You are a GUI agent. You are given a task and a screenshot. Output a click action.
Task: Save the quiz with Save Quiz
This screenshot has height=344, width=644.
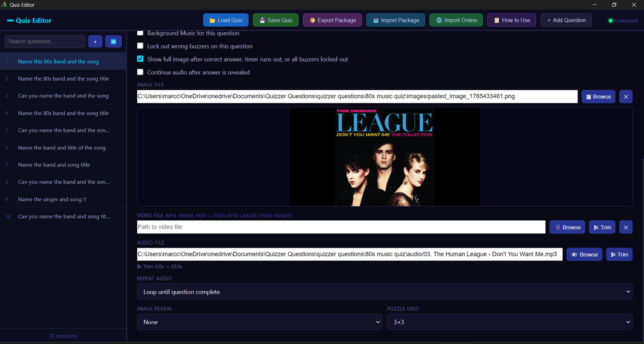(x=275, y=20)
